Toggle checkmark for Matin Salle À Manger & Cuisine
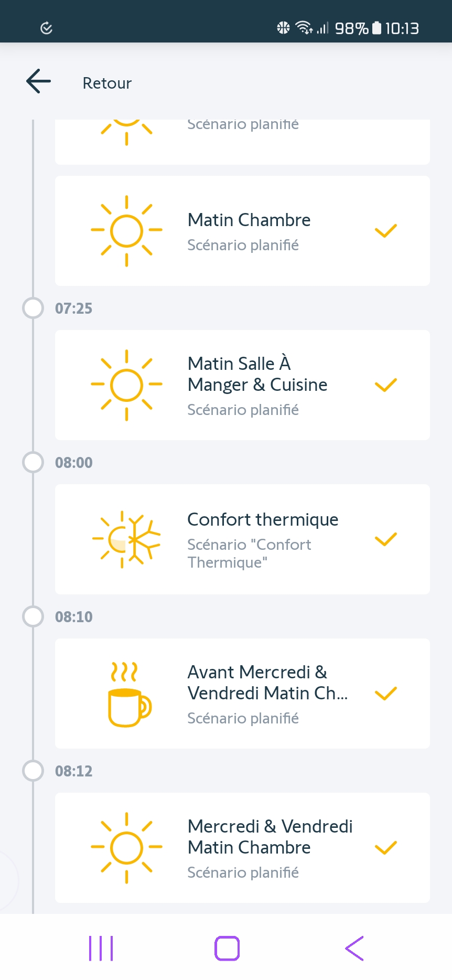452x980 pixels. click(386, 385)
